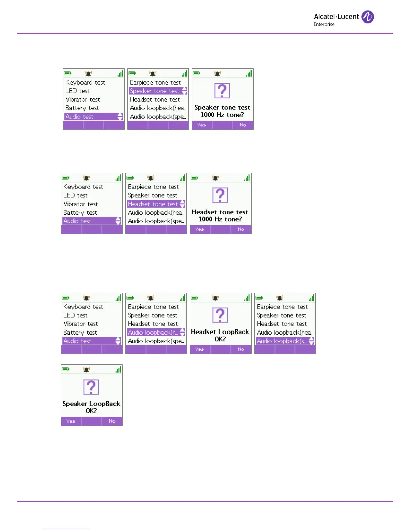Click up/down arrows beside highlighted Headset tone test
The width and height of the screenshot is (411, 532).
click(x=182, y=204)
